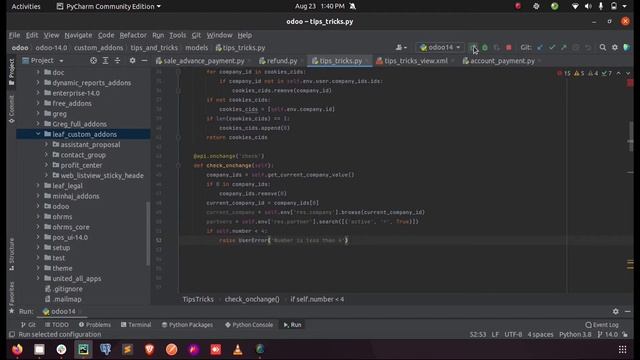Image resolution: width=640 pixels, height=360 pixels.
Task: Open Run tool window settings gear
Action: click(x=616, y=311)
